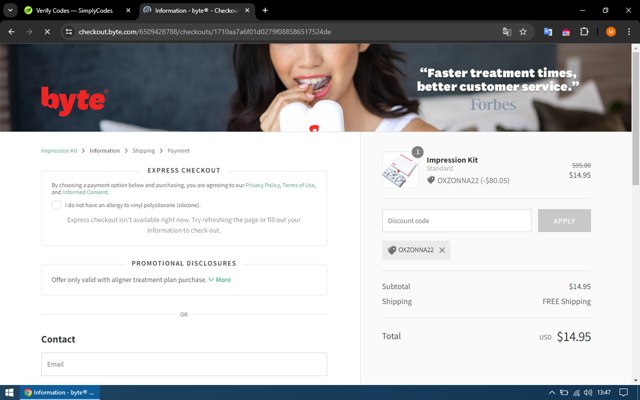Select the Shipping breadcrumb step
The width and height of the screenshot is (640, 400).
(x=144, y=151)
